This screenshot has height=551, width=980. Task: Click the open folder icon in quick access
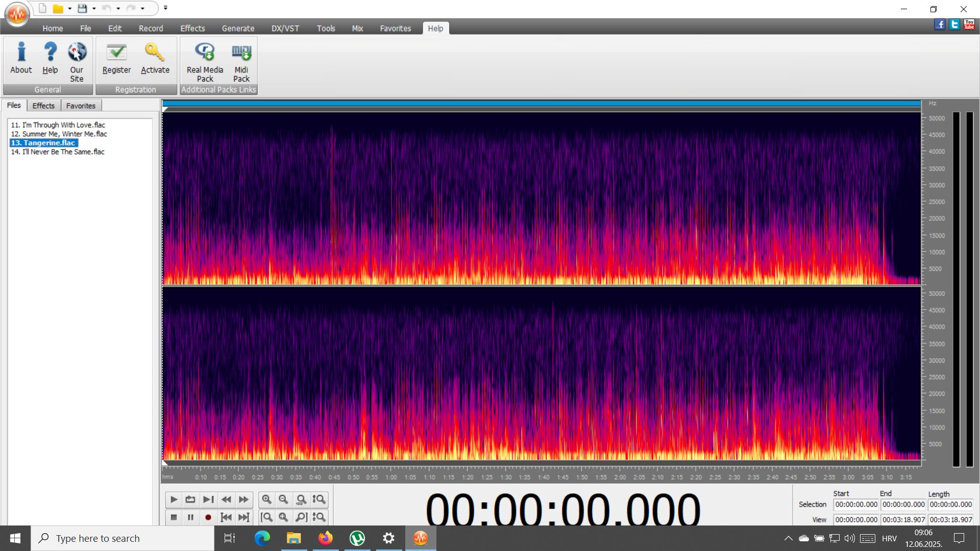pos(58,8)
